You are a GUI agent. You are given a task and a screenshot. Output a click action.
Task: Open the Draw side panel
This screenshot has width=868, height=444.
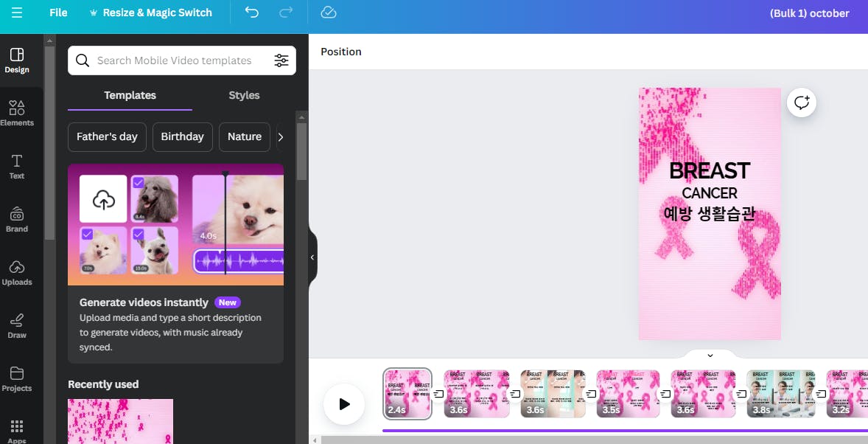tap(17, 326)
